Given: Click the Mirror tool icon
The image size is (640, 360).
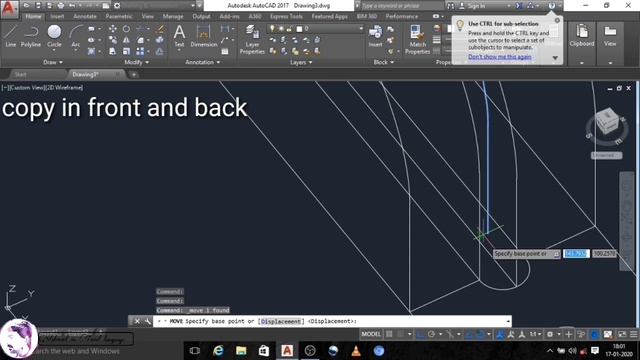Looking at the screenshot, I should 127,40.
